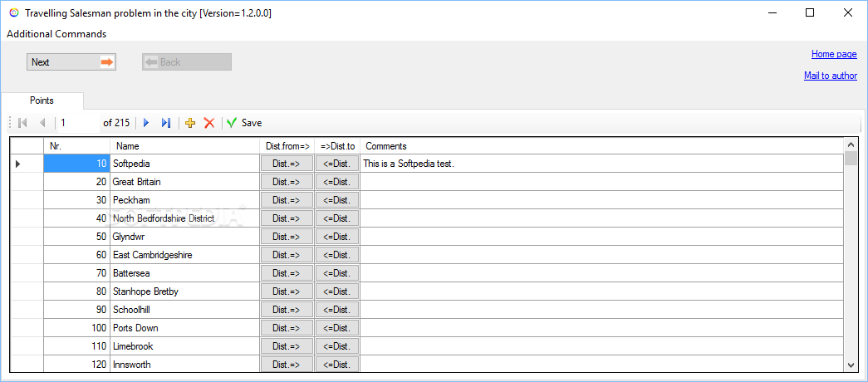Click <=Dist. button in the Great Britain row

click(x=337, y=182)
